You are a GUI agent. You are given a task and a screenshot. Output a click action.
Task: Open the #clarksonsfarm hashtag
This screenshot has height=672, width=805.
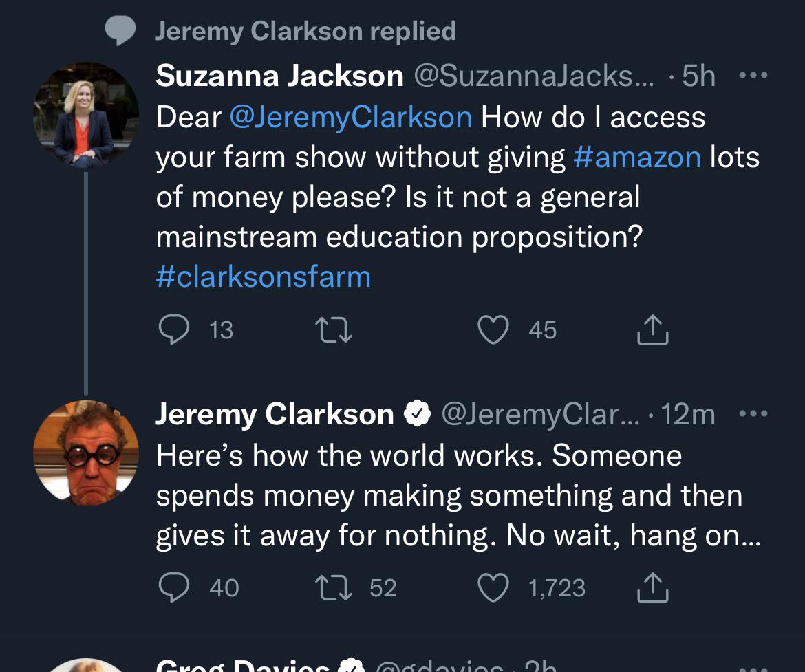coord(264,277)
